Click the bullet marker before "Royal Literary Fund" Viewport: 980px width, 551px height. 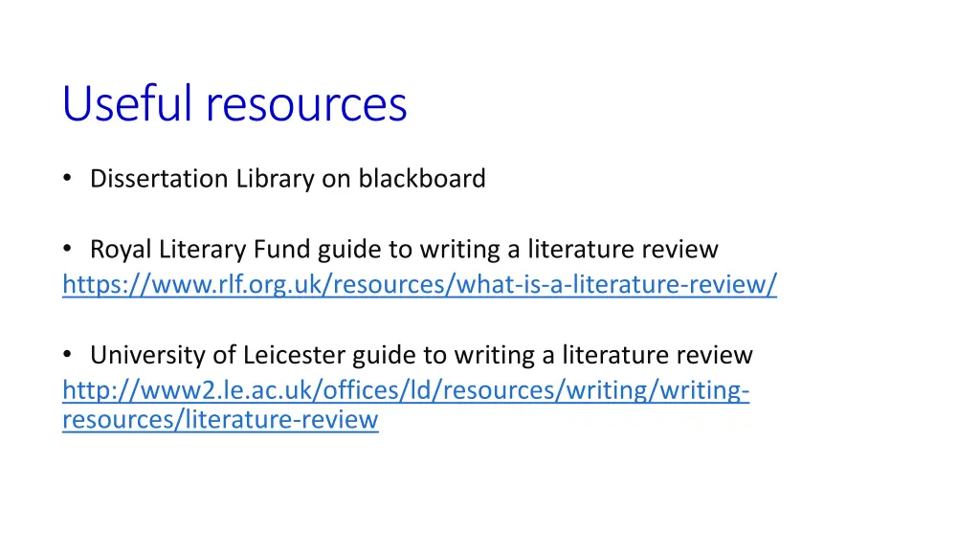(x=67, y=250)
